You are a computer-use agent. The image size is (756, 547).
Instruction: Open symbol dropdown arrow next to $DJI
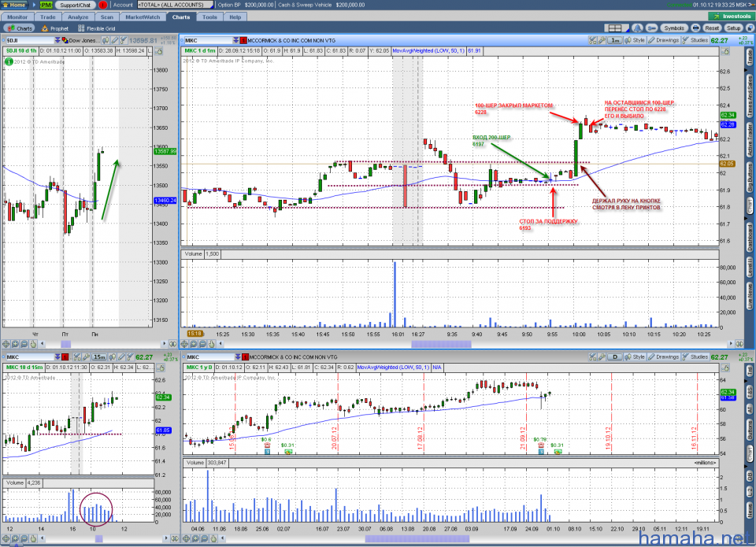coord(57,40)
